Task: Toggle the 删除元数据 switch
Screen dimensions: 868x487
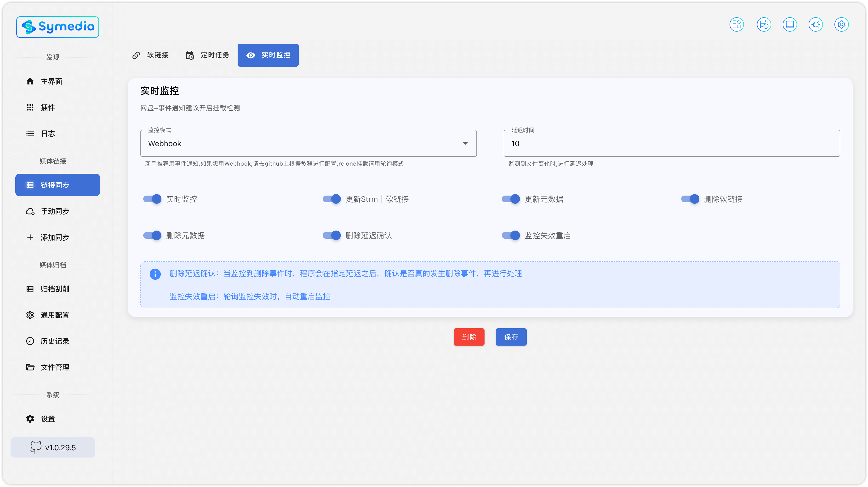Action: [x=152, y=235]
